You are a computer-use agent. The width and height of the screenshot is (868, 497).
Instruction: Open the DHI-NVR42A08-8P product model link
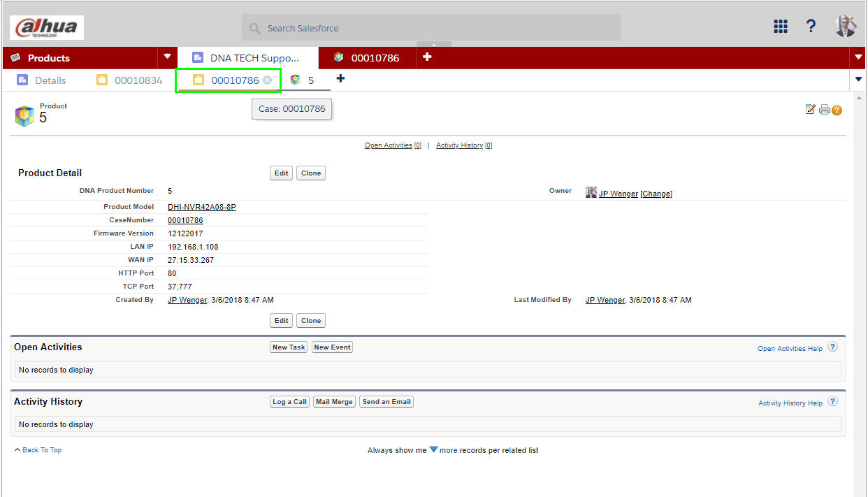(x=202, y=207)
